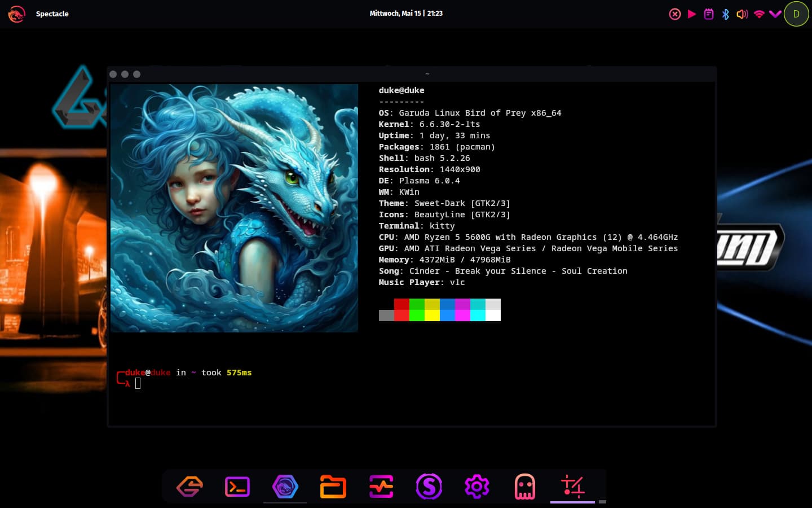Image resolution: width=812 pixels, height=508 pixels.
Task: Click the Theme: Sweet-Dark line
Action: tap(444, 203)
